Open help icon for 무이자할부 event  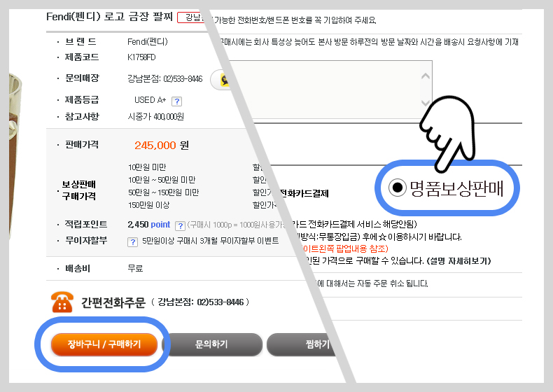tap(132, 242)
